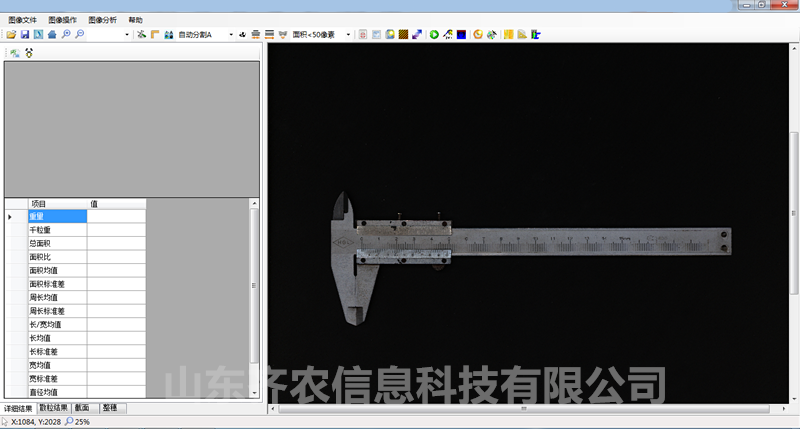Click the red marked document icon

point(363,34)
